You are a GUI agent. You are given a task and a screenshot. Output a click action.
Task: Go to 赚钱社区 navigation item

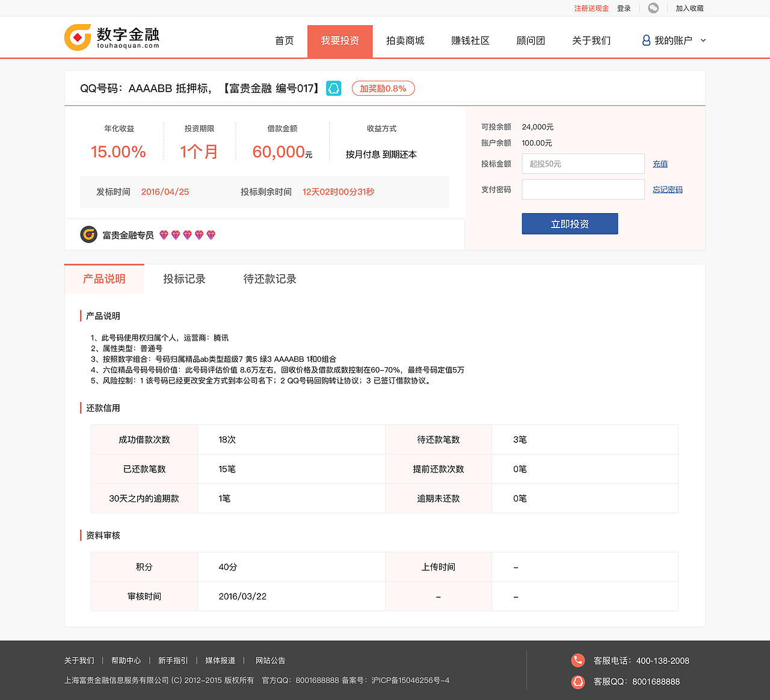click(x=470, y=40)
